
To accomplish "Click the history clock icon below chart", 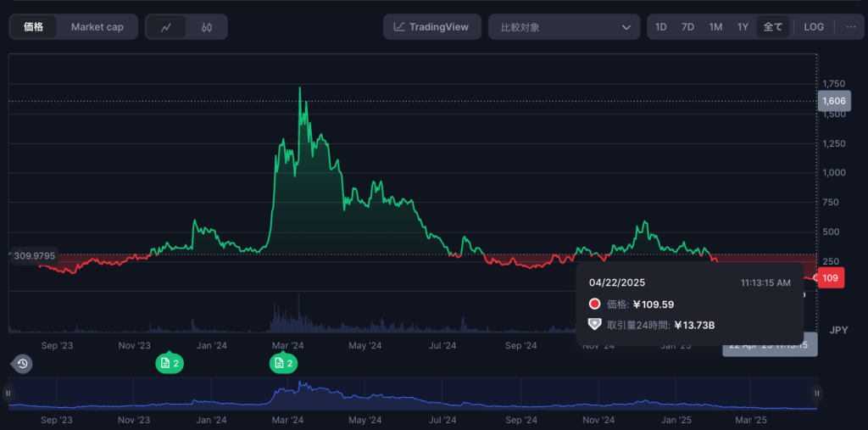I will [22, 364].
